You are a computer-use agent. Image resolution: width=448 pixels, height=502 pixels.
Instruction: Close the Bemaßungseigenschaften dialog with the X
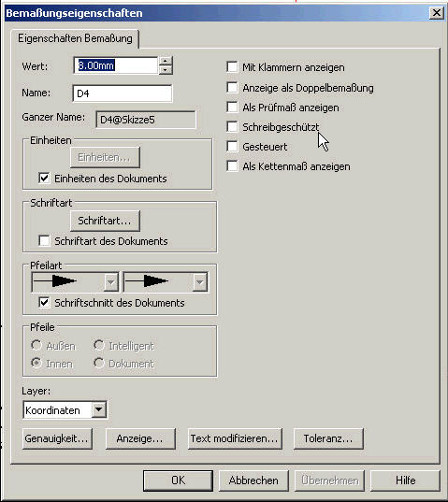click(x=436, y=13)
